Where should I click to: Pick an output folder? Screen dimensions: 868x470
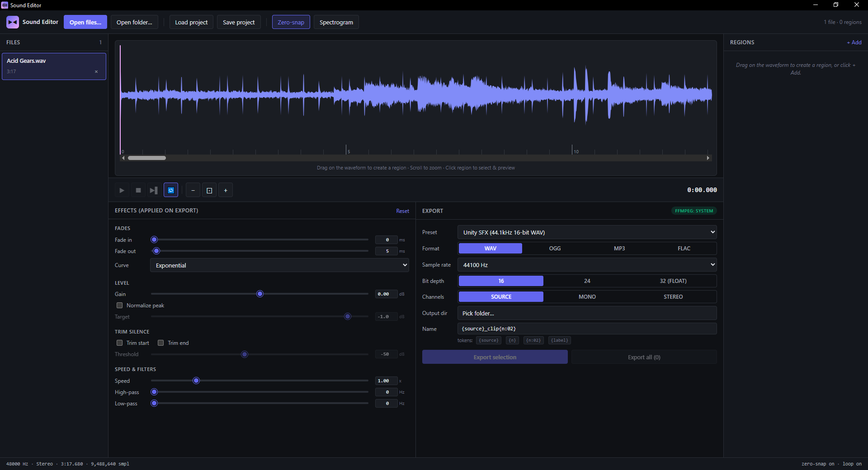[x=587, y=313]
